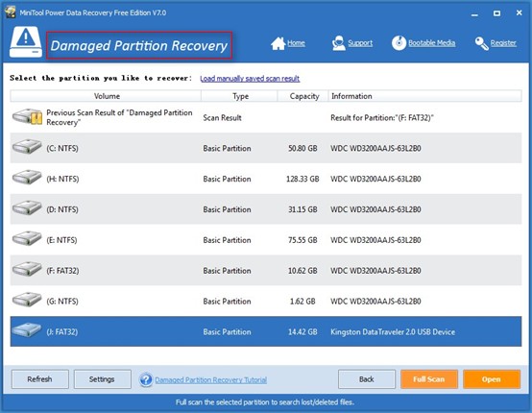Click the Information column header
The width and height of the screenshot is (532, 413).
click(x=424, y=96)
